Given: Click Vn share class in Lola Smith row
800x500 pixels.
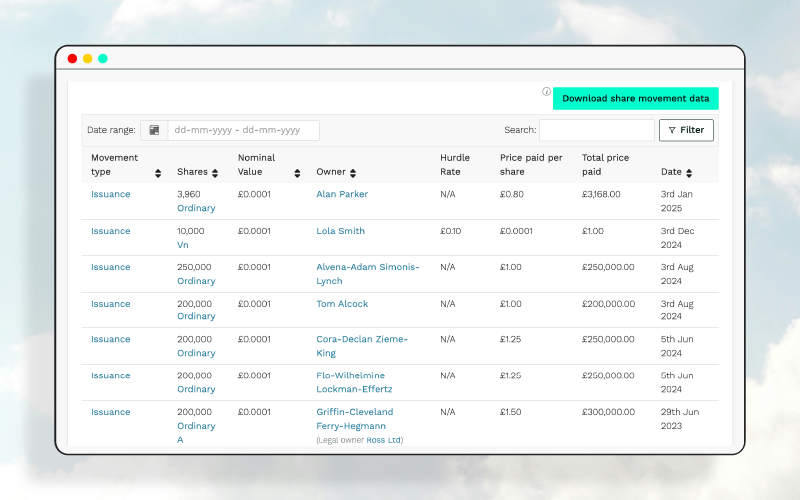Looking at the screenshot, I should tap(183, 245).
